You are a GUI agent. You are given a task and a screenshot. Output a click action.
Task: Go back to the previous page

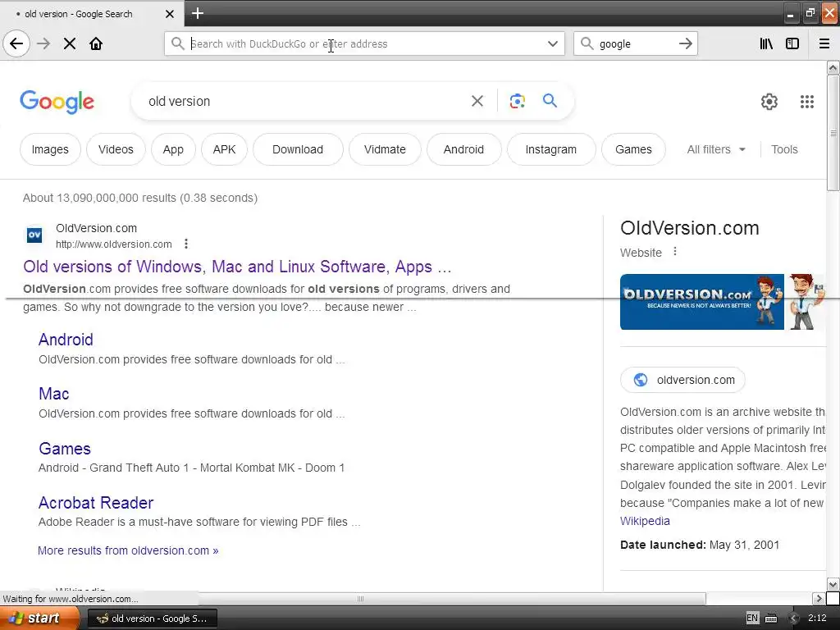16,43
